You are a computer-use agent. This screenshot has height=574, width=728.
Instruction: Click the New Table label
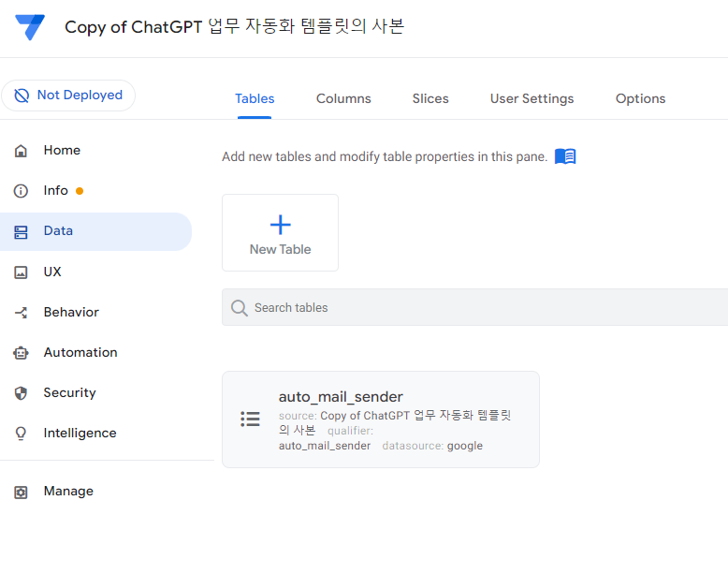pyautogui.click(x=281, y=250)
